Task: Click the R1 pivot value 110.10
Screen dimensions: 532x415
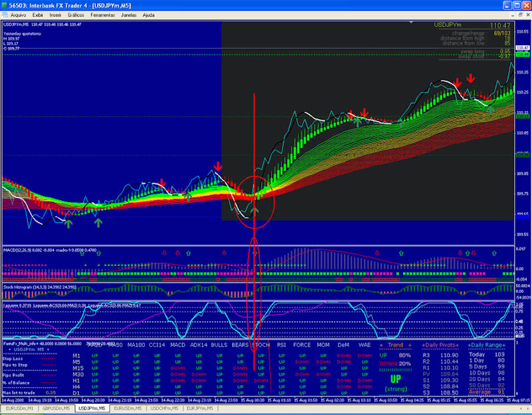Action: 450,368
